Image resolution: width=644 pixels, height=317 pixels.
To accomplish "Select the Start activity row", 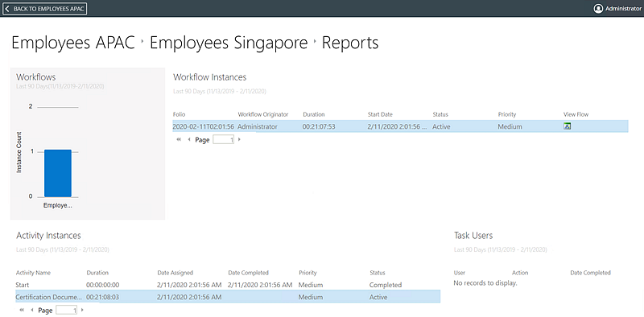I will [228, 285].
